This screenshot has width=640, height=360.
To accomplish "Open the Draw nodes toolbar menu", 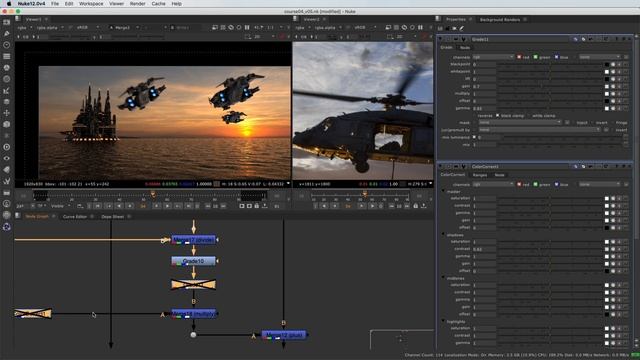I will pos(7,33).
